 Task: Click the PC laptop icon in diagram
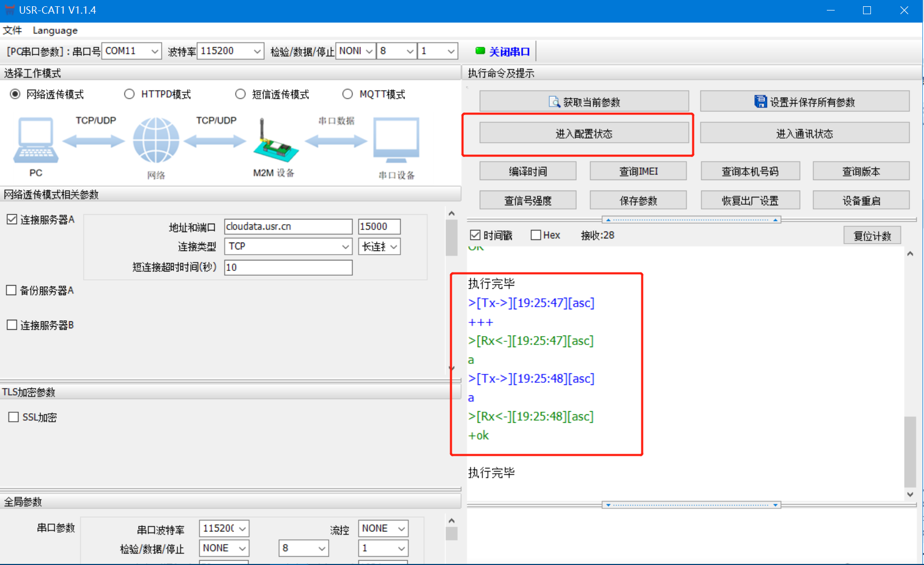(36, 140)
